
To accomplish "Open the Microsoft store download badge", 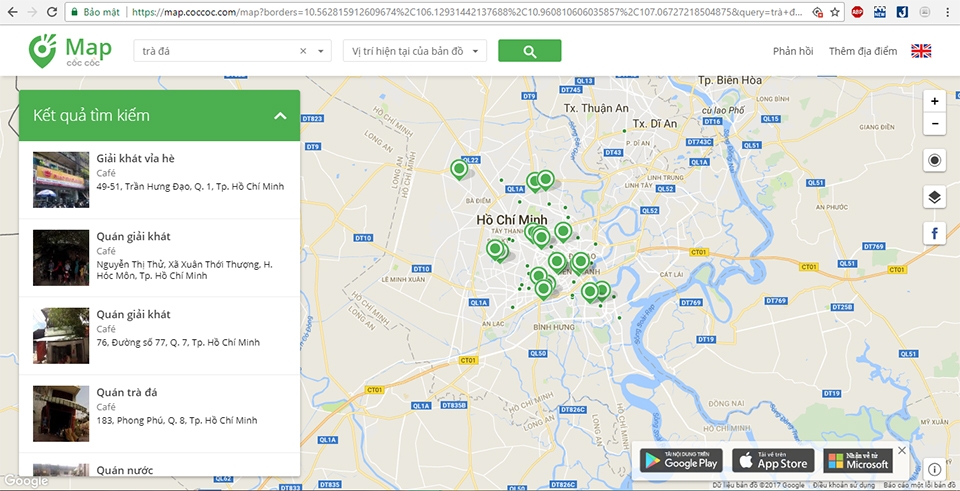I will click(x=858, y=460).
